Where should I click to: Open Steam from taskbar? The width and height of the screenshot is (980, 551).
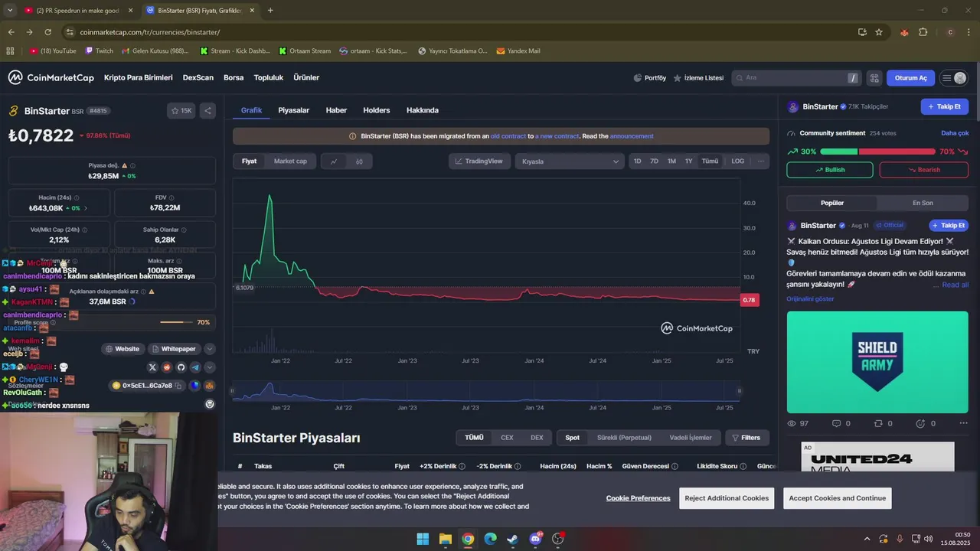coord(512,539)
